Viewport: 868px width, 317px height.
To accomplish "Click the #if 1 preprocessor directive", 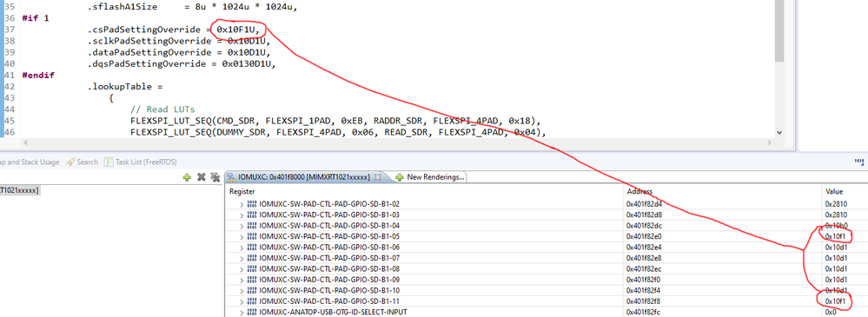I will [36, 18].
